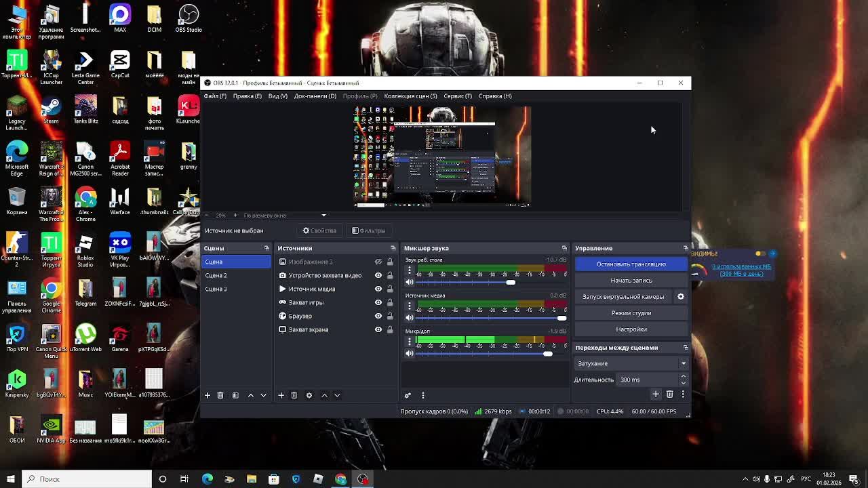Click the Источник медиа volume slider handle
Image resolution: width=868 pixels, height=488 pixels.
pos(561,318)
